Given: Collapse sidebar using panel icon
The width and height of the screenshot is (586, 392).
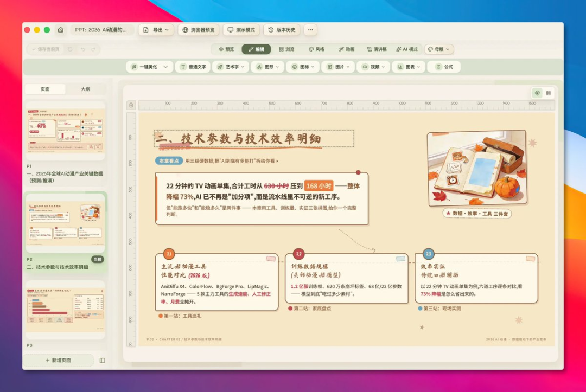Looking at the screenshot, I should [x=103, y=360].
